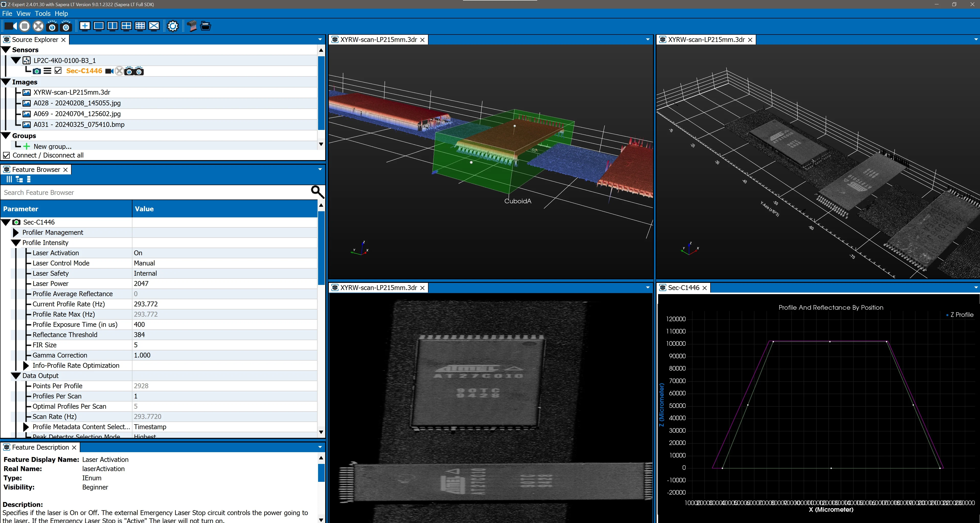Viewport: 980px width, 523px height.
Task: Select A028 - 20240208_145055.jpg image
Action: coord(77,103)
